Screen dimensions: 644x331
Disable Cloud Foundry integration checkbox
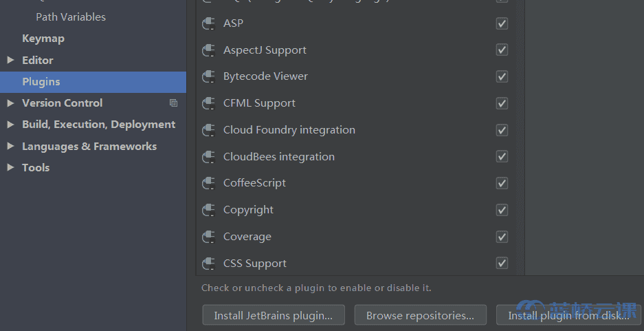pos(502,130)
